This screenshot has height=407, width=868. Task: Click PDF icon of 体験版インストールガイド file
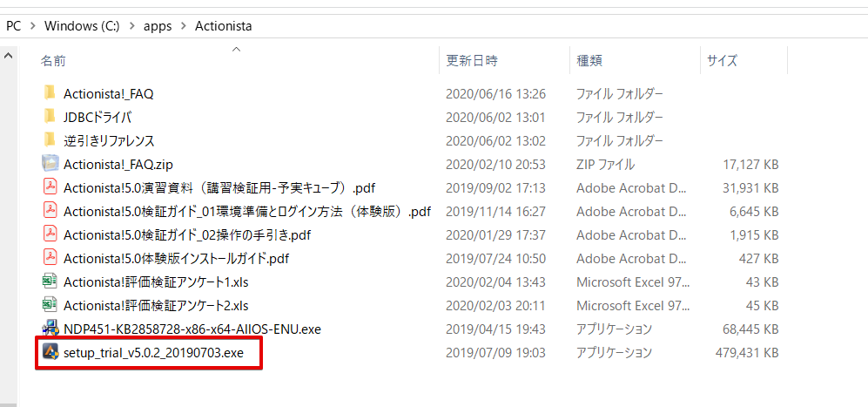point(50,258)
